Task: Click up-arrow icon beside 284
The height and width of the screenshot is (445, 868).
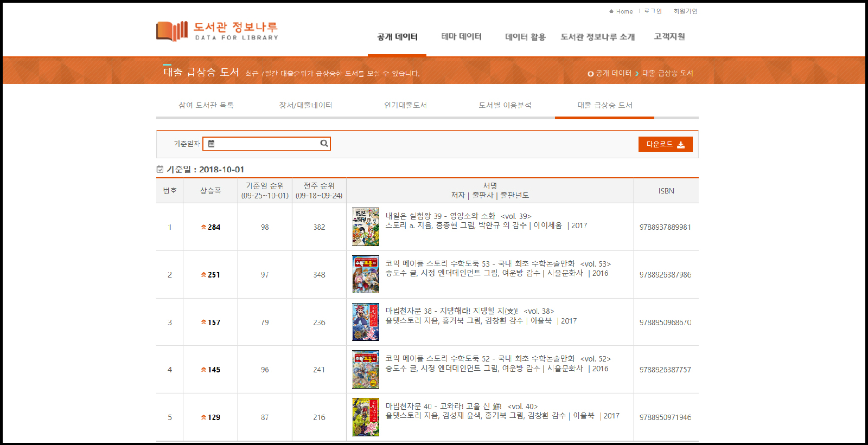Action: pos(203,227)
